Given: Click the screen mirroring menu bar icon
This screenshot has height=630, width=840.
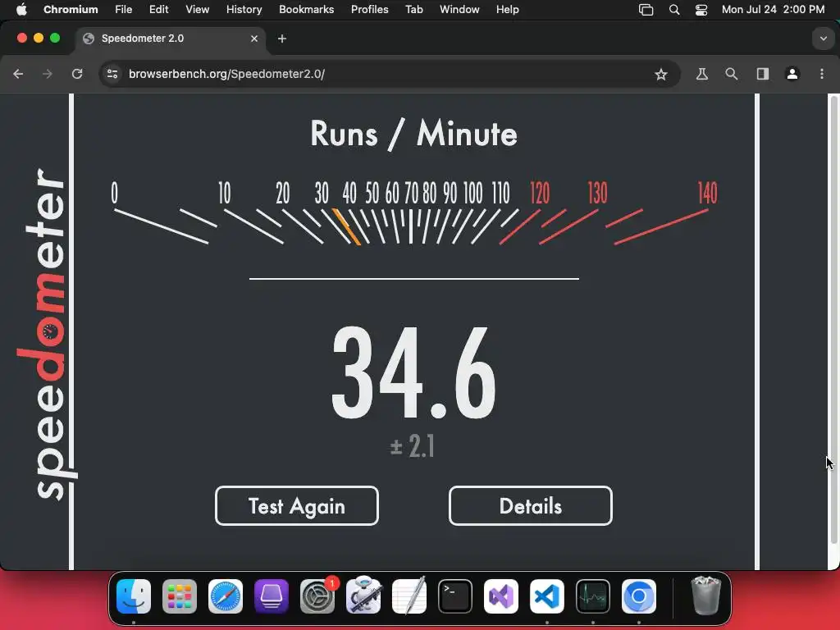Looking at the screenshot, I should 646,10.
